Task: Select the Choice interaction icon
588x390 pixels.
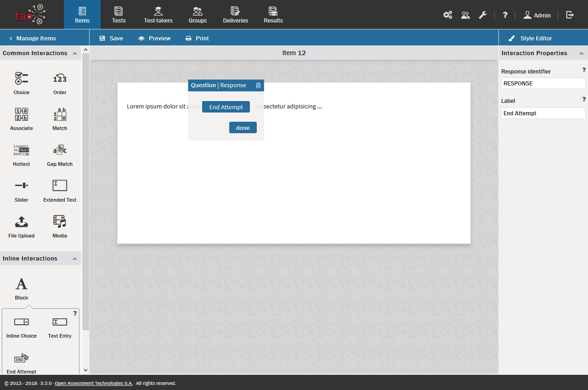Action: point(21,79)
